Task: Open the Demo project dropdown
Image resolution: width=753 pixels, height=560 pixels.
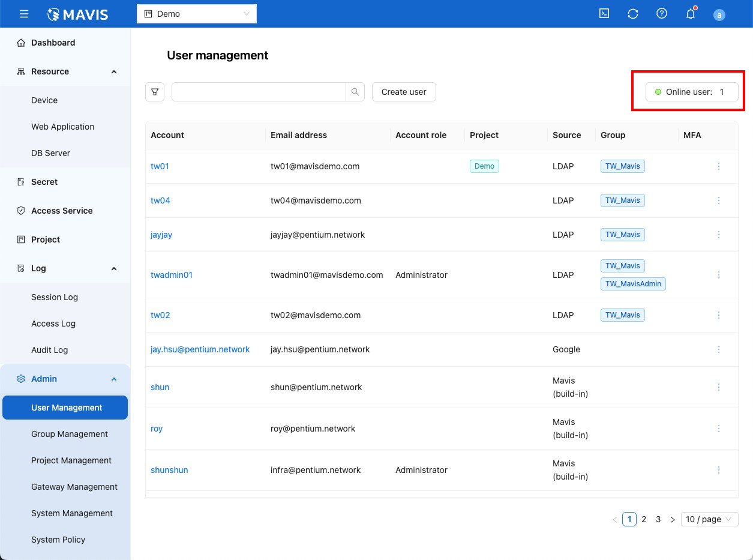Action: pyautogui.click(x=197, y=14)
